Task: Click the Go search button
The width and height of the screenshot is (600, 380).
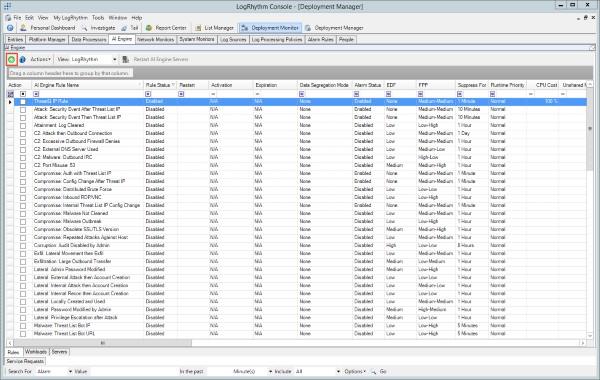Action: [x=383, y=372]
